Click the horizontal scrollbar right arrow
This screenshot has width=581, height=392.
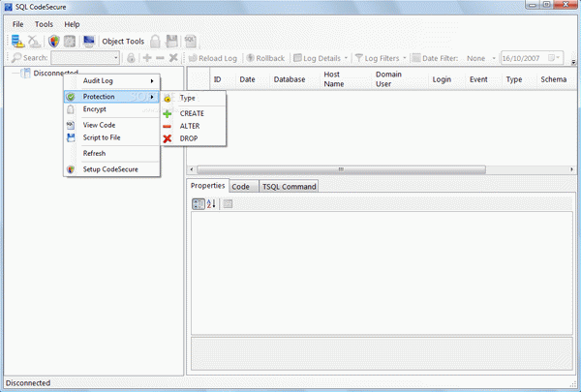coord(571,169)
